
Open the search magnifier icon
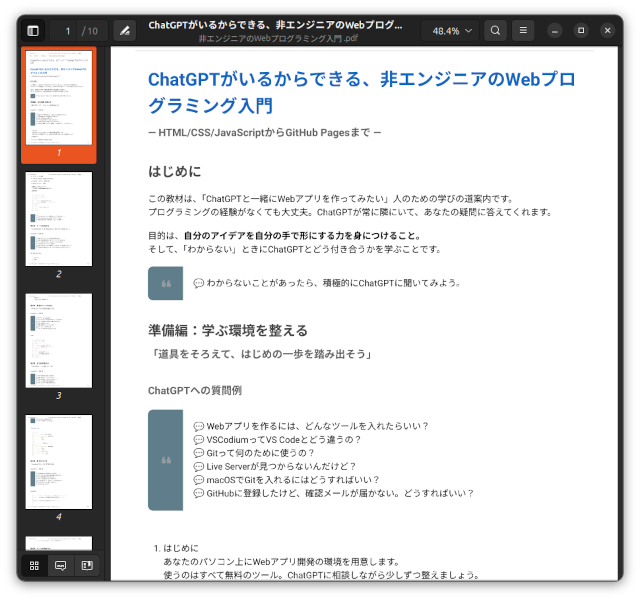[495, 31]
